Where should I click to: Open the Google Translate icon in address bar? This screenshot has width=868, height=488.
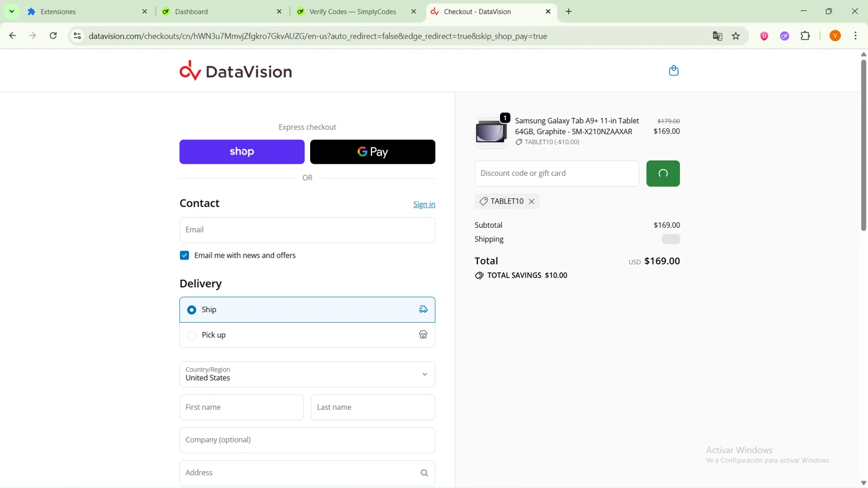(718, 36)
